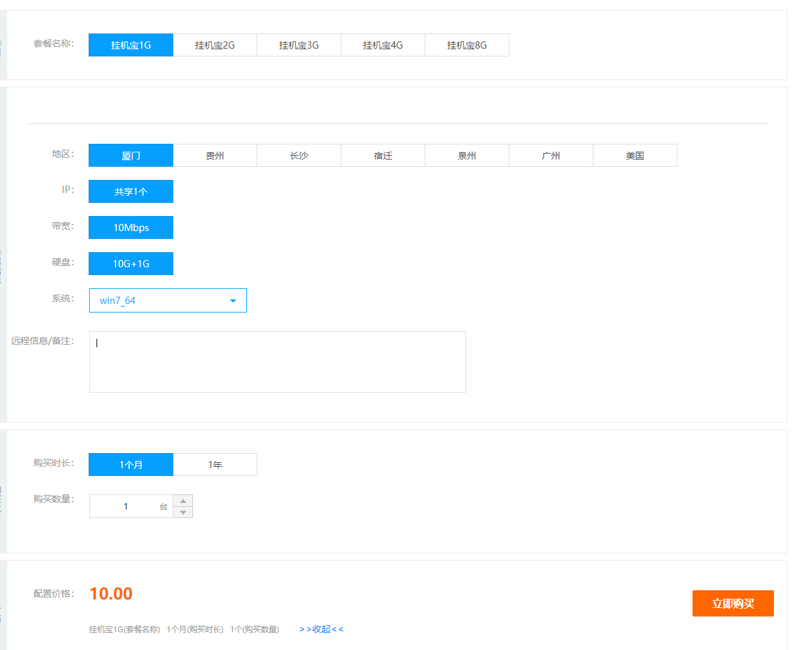Focus the 远程信息/备注 text area
812x650 pixels.
tap(277, 362)
